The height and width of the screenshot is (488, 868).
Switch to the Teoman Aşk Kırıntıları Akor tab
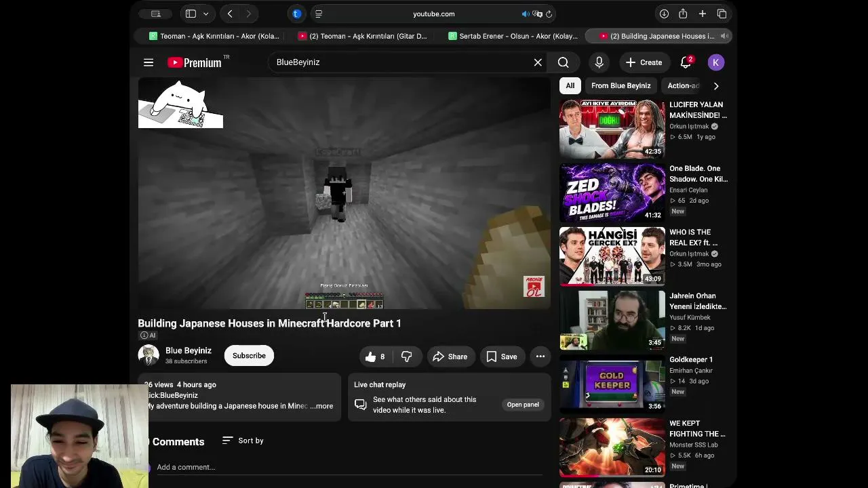point(214,36)
